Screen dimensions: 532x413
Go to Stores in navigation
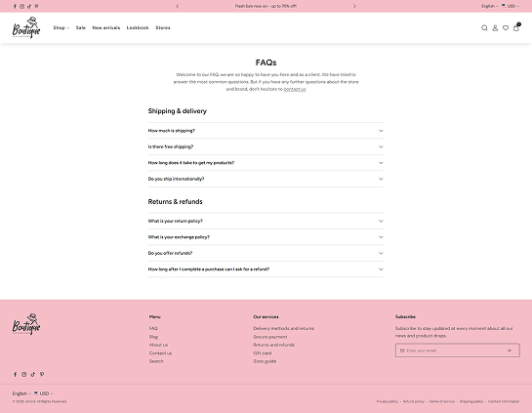tap(163, 28)
